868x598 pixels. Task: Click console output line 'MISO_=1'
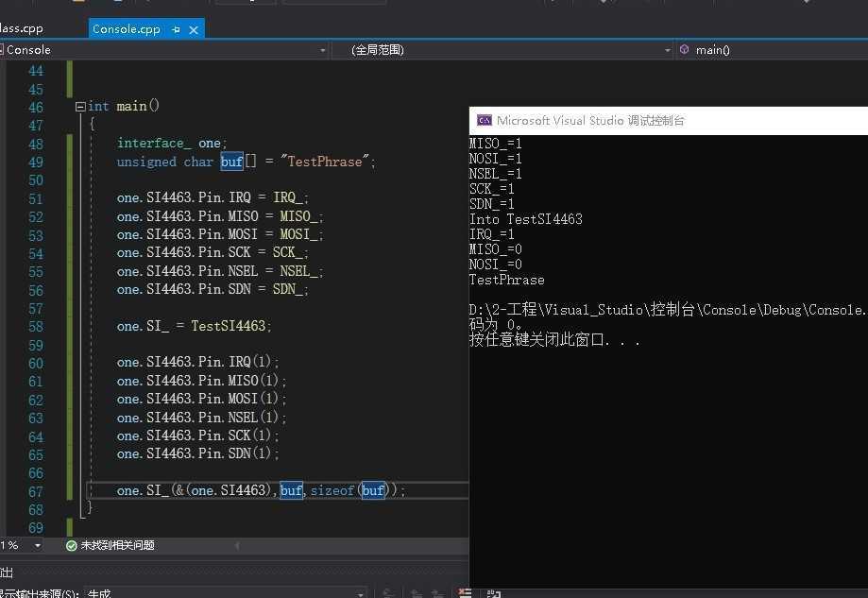496,144
